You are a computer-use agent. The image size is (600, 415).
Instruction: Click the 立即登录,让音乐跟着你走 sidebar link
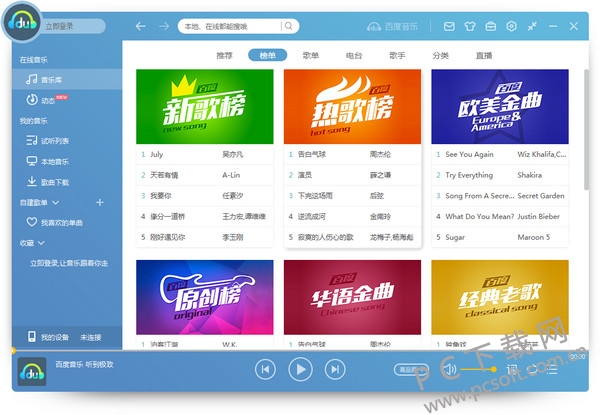point(69,263)
